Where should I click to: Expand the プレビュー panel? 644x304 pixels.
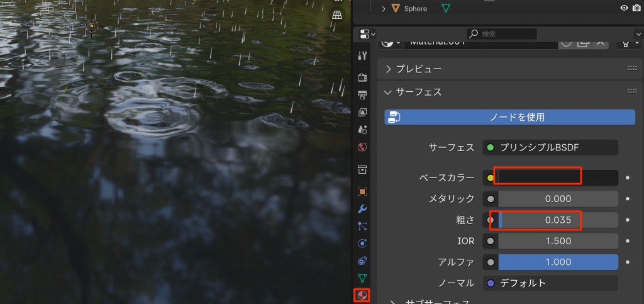pyautogui.click(x=388, y=69)
